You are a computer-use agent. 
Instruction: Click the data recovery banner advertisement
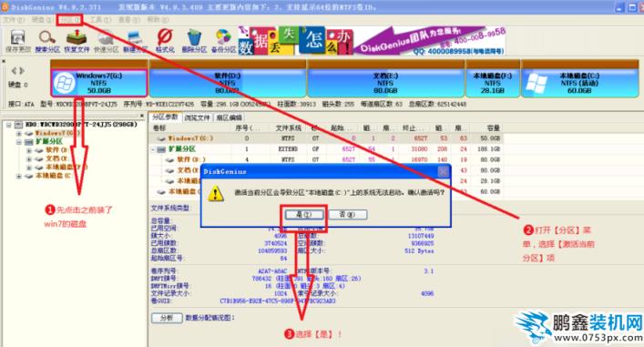[x=372, y=41]
